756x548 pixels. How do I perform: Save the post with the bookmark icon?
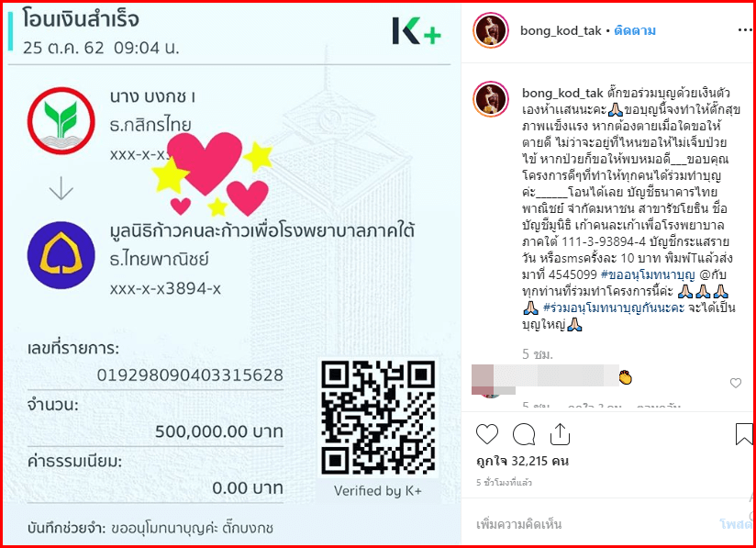point(744,433)
